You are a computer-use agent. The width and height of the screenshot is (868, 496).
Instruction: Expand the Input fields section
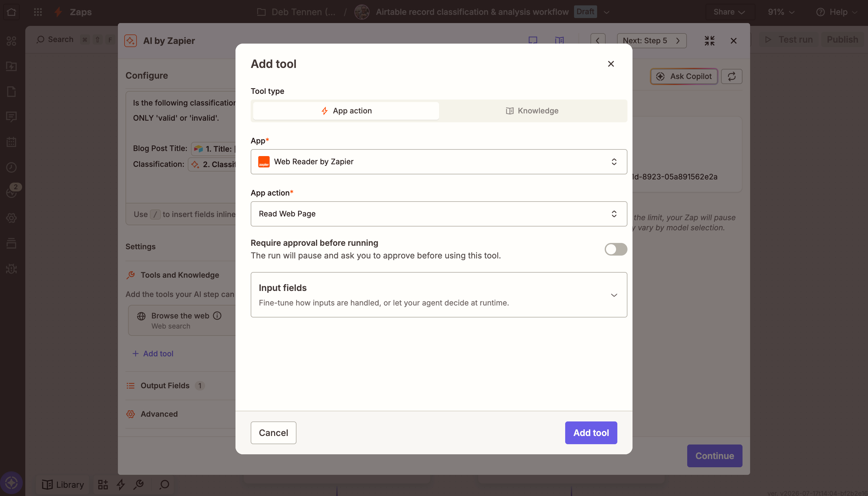[439, 295]
